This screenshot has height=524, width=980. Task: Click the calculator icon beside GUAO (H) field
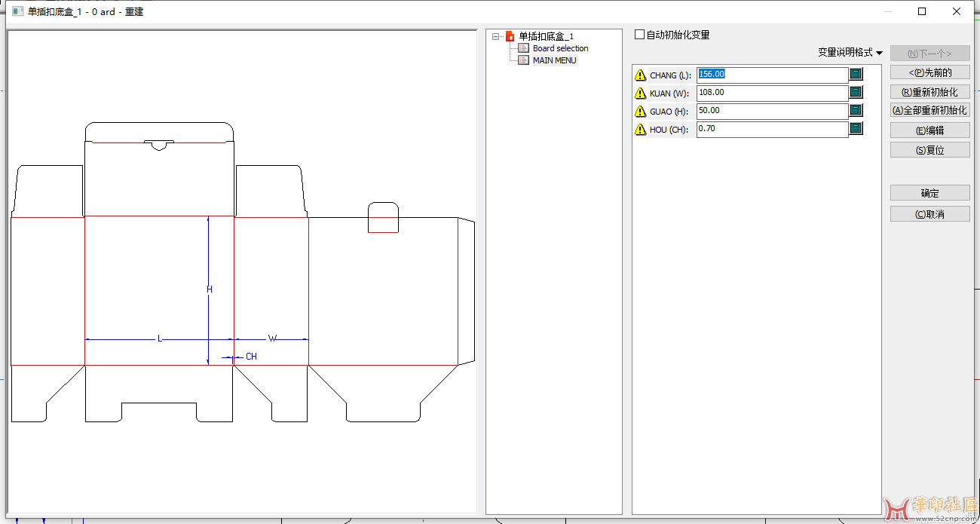tap(856, 110)
